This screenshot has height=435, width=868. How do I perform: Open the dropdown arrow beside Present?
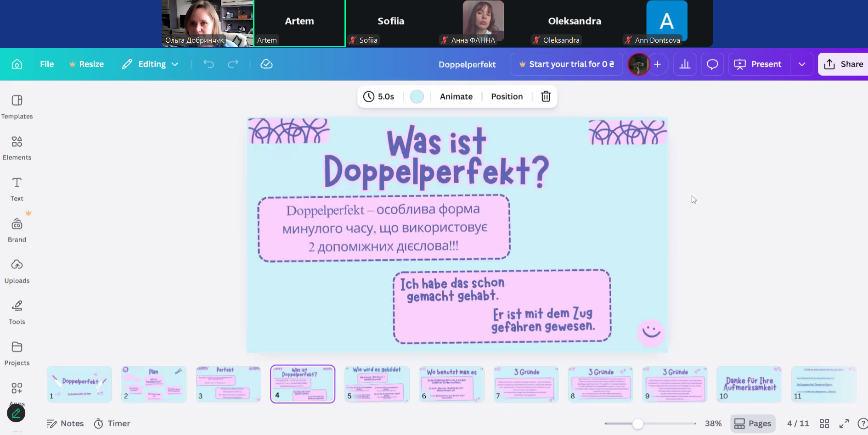802,64
